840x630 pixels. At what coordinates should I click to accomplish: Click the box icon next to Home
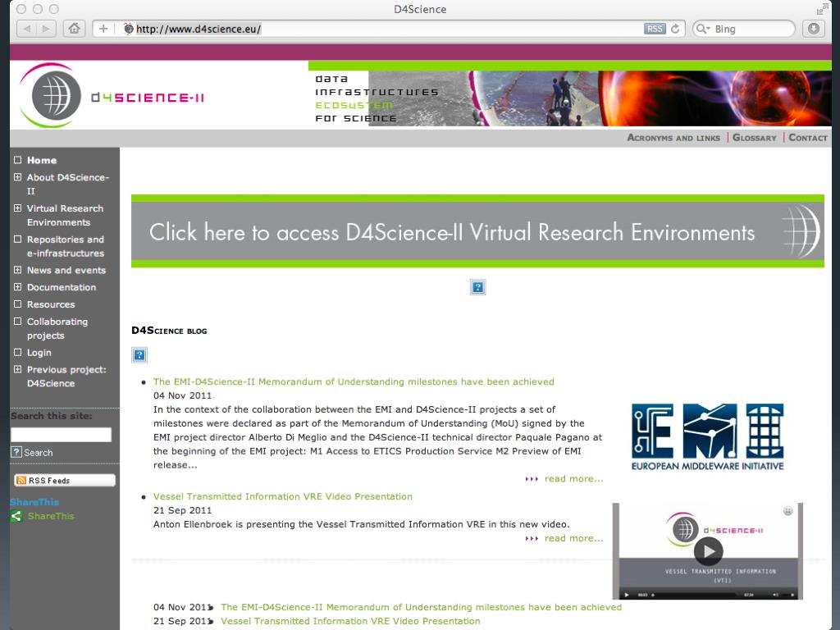18,160
